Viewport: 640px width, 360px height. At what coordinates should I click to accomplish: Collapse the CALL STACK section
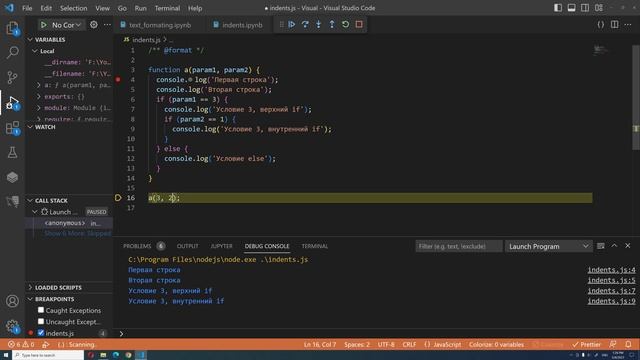pos(30,200)
